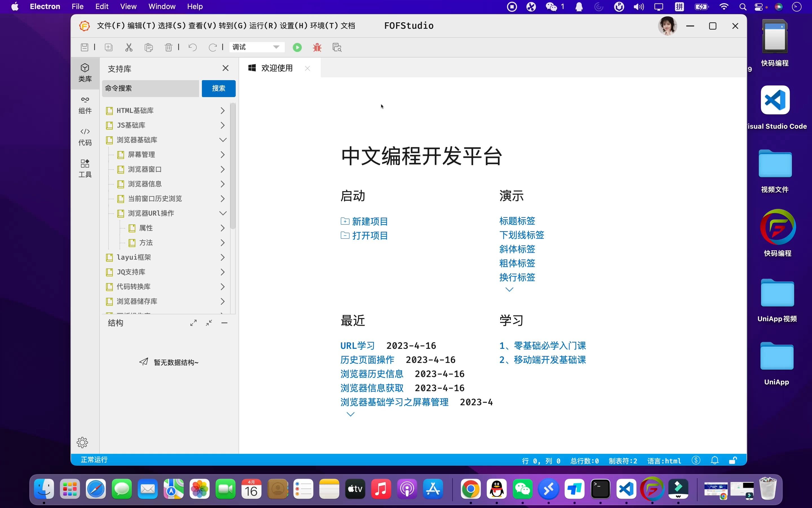Click the delete trash toolbar icon
This screenshot has height=508, width=812.
(x=169, y=47)
